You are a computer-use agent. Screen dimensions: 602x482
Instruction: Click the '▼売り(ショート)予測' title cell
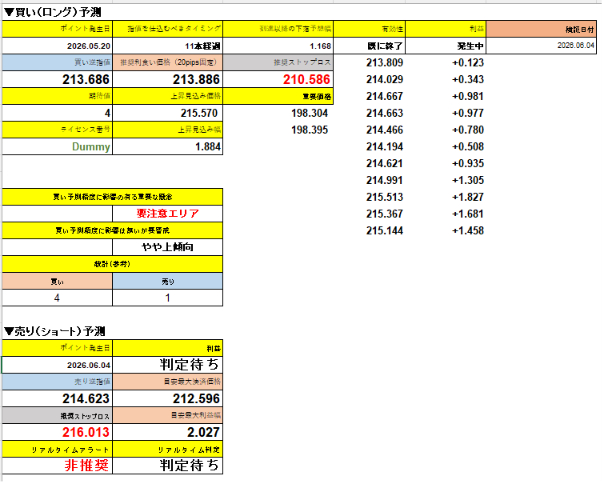click(54, 331)
